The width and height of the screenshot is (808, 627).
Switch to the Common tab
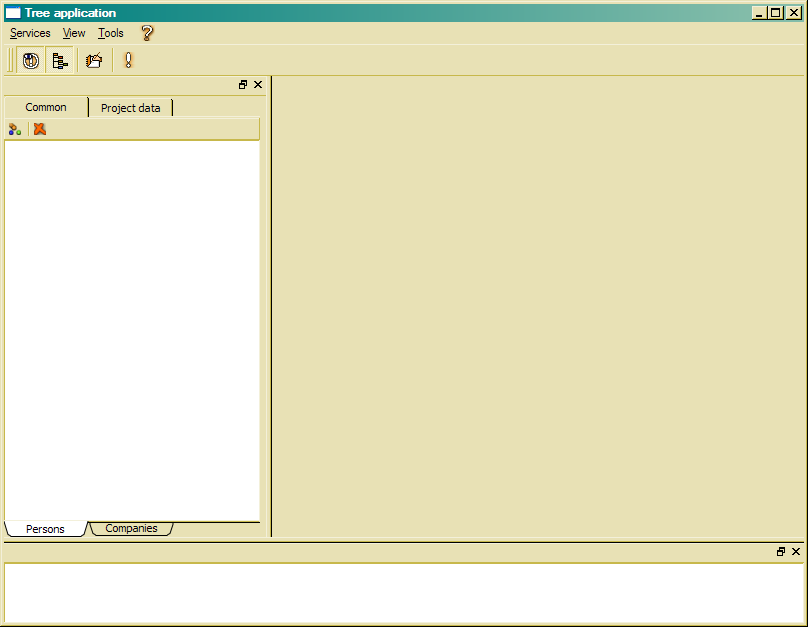[x=46, y=107]
